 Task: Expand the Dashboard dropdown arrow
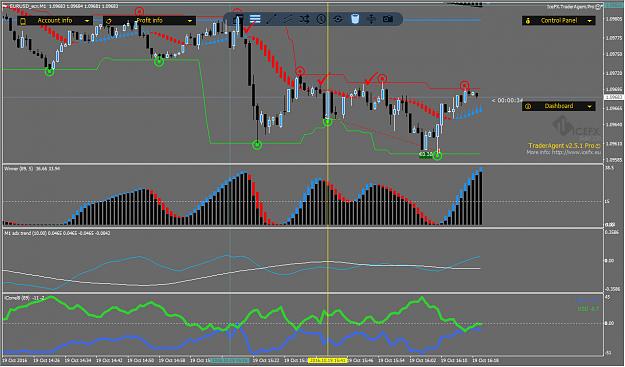(590, 106)
